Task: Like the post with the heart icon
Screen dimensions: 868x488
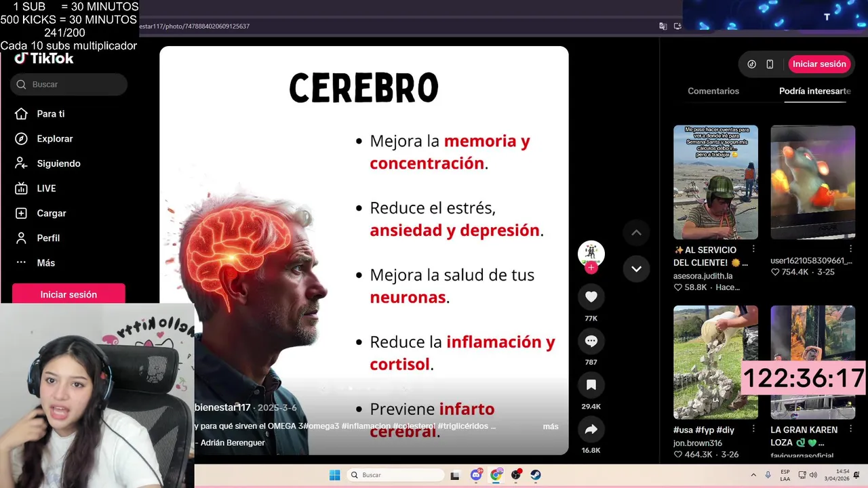Action: click(x=591, y=297)
